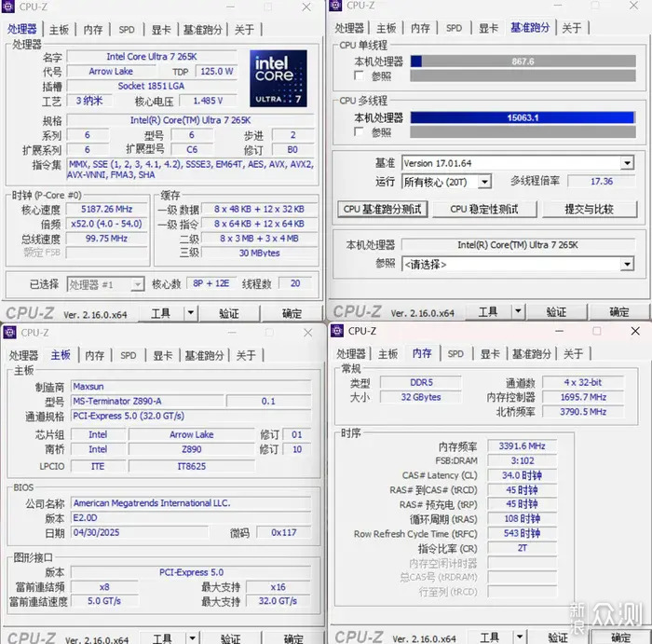Click CPU-Z app icon in mainboard window titlebar

tap(9, 333)
